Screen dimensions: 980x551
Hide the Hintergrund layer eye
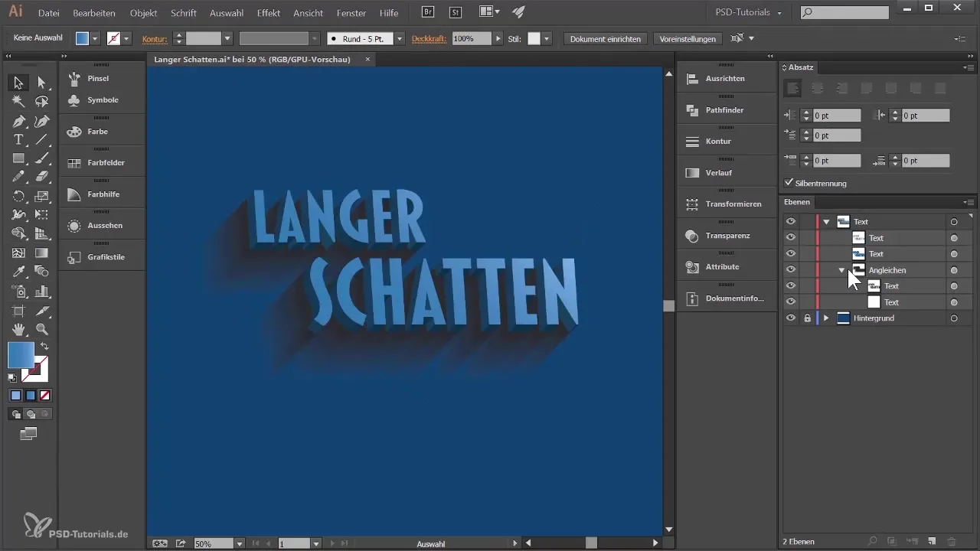pyautogui.click(x=791, y=318)
